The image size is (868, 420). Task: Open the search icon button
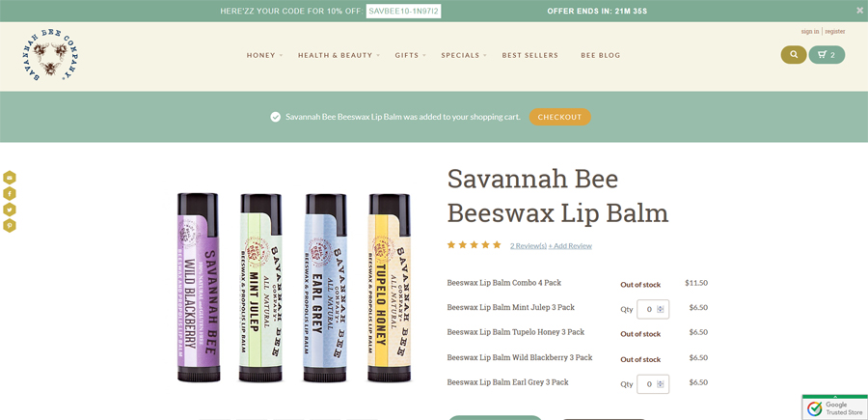tap(794, 55)
